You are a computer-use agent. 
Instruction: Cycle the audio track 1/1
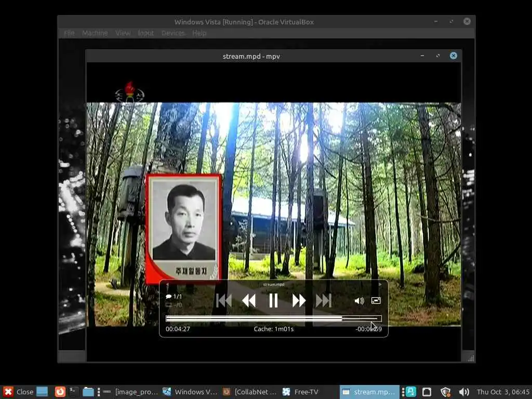174,297
